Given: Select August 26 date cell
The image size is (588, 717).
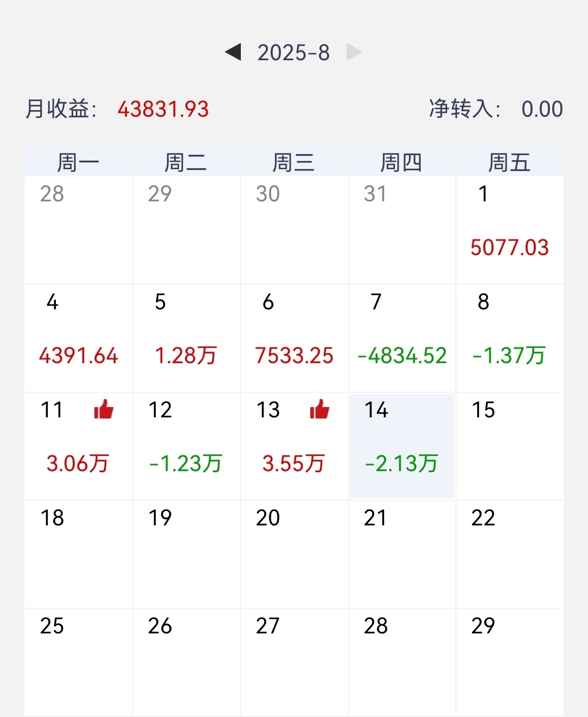Looking at the screenshot, I should pyautogui.click(x=186, y=662).
